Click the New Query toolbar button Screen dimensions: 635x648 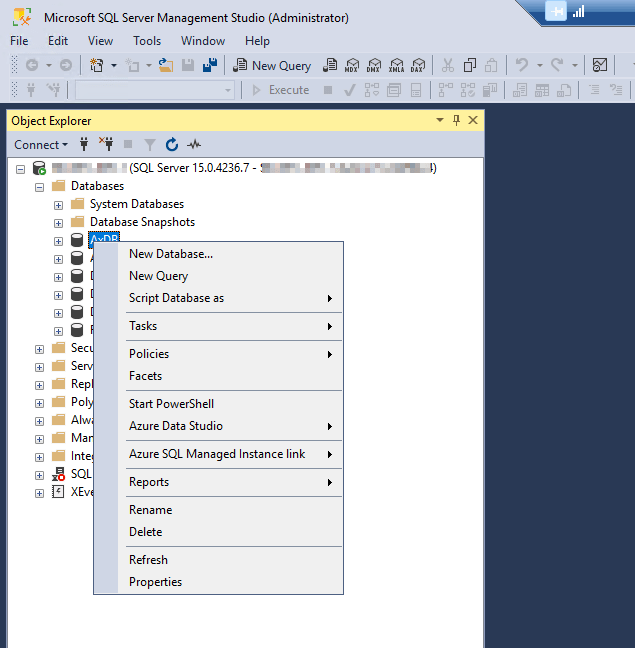point(272,65)
